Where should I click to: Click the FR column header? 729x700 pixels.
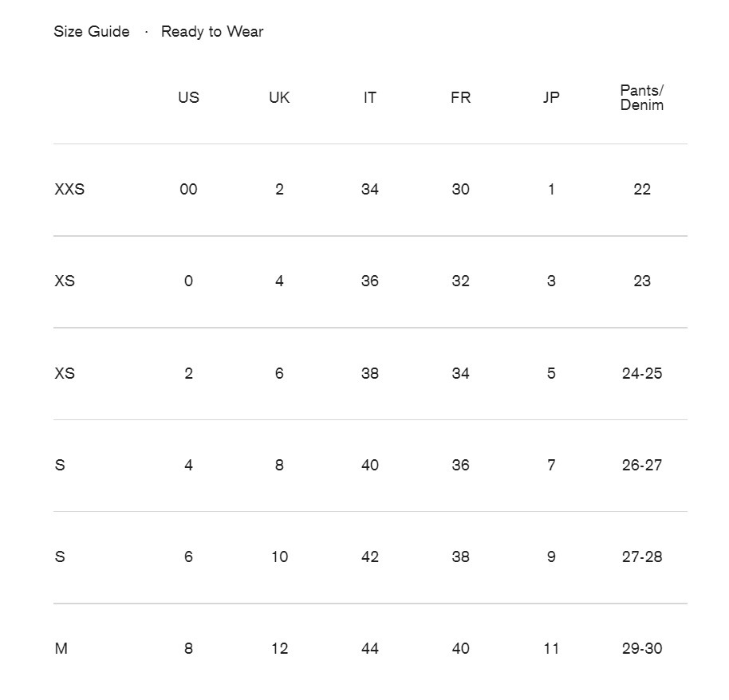tap(460, 97)
